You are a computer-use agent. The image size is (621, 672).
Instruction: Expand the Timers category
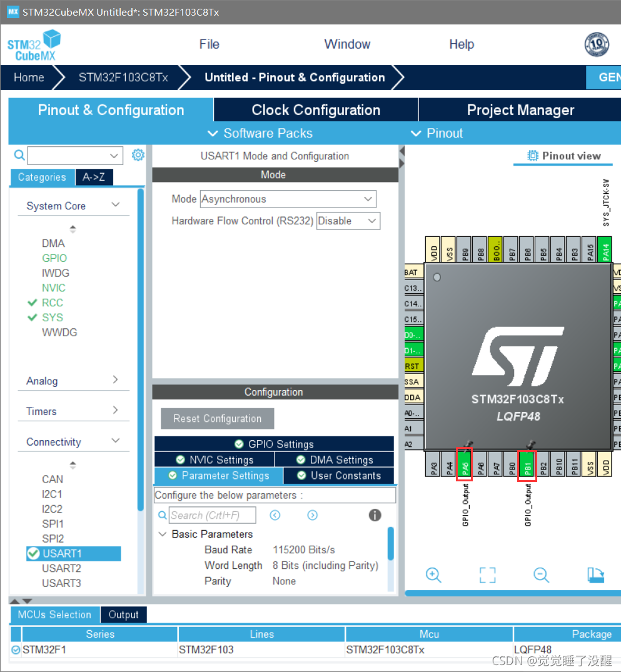[x=115, y=410]
